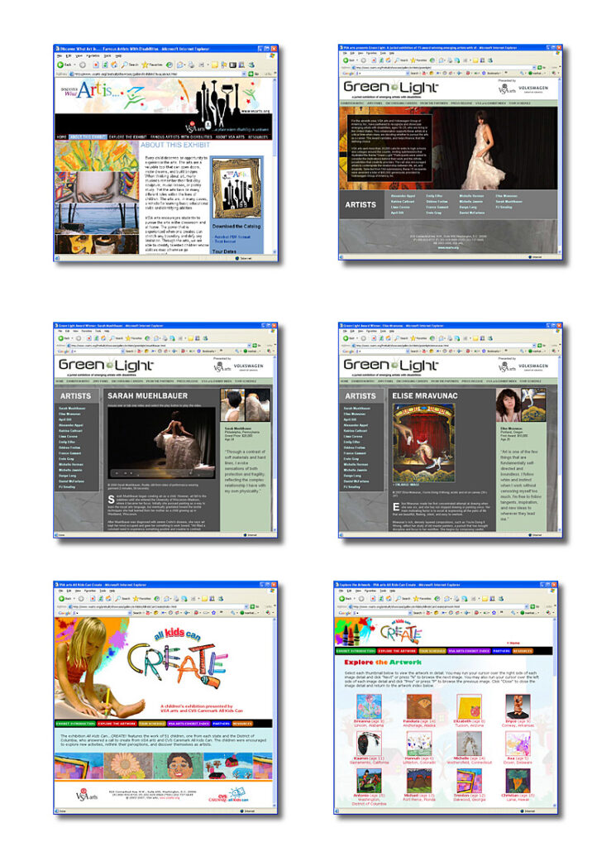Select Famous Artists With Disabilities tab in Art Is page

[181, 137]
